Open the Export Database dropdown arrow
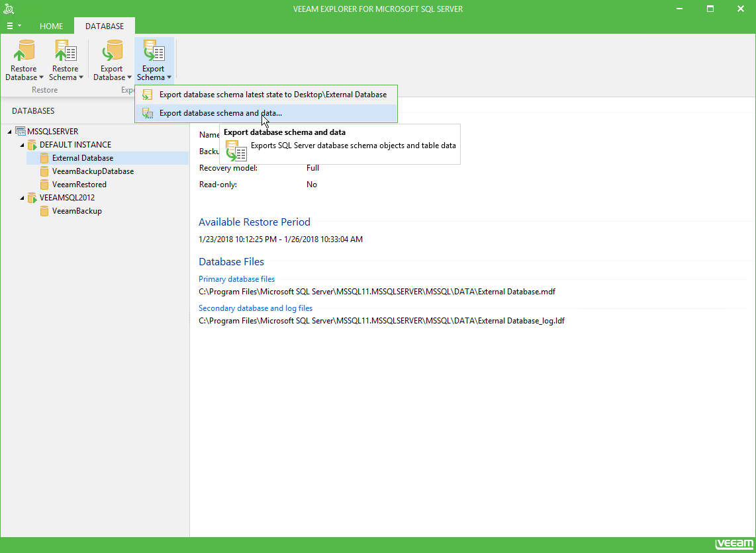 [129, 77]
